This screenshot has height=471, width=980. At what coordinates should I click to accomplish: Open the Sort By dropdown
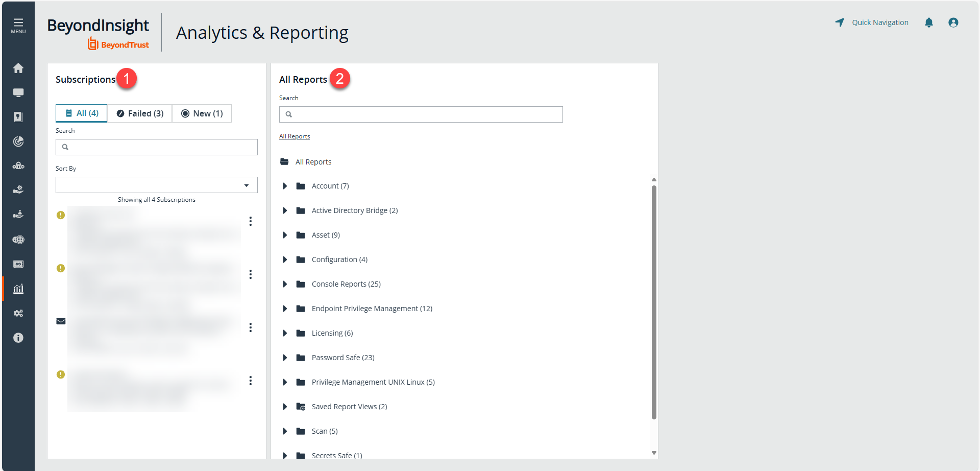157,185
